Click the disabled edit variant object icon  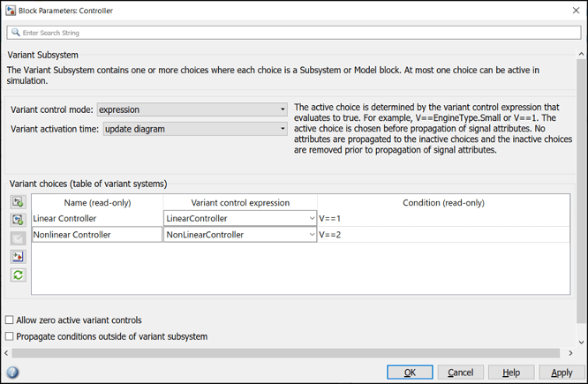[18, 238]
